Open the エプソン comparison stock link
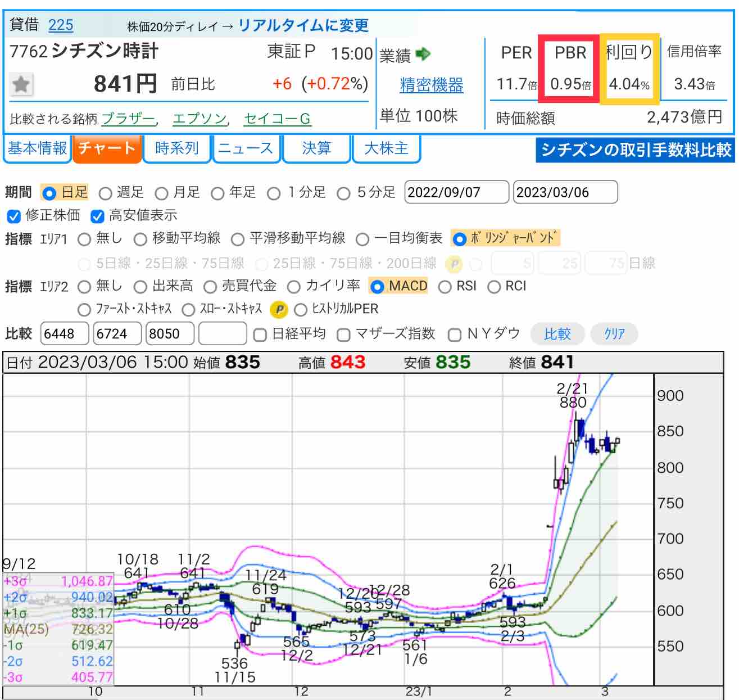The image size is (739, 700). pyautogui.click(x=199, y=119)
